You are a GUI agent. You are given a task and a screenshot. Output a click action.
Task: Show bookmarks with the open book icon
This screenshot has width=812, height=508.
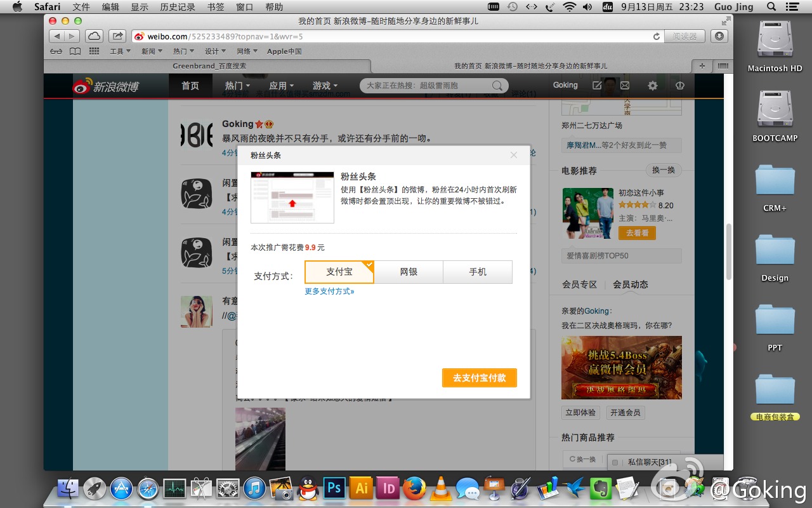pyautogui.click(x=75, y=51)
